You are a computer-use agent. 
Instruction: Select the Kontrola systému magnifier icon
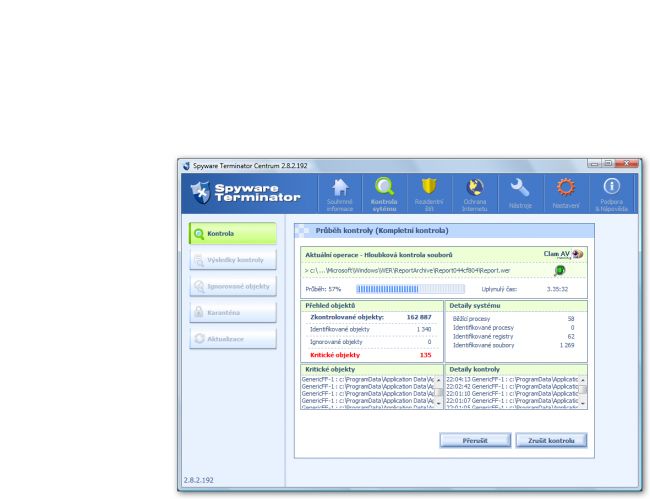point(384,187)
